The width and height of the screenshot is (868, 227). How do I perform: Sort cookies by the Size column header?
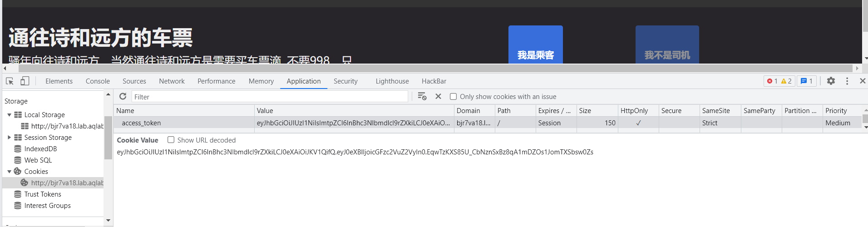click(x=597, y=110)
